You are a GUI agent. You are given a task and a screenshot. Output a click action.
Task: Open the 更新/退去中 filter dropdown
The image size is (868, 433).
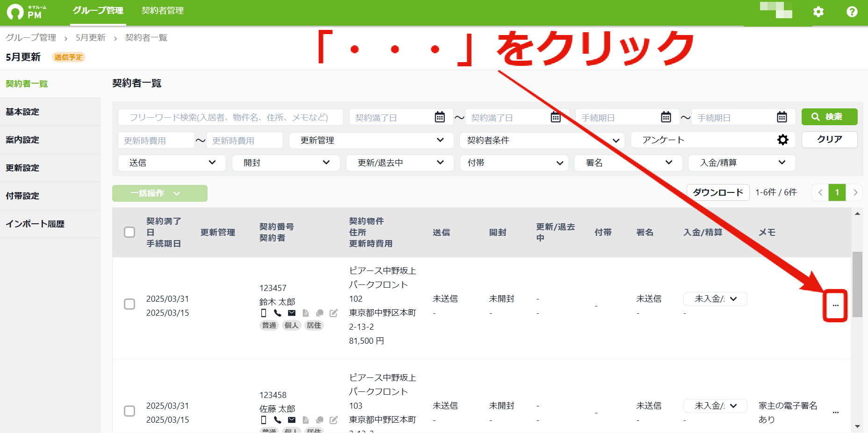point(400,163)
